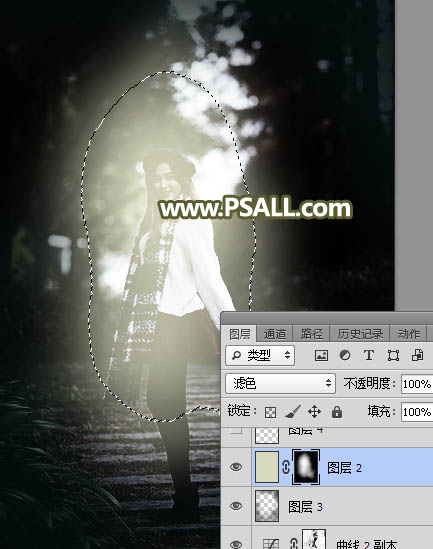Click the 图层 2 color fill thumbnail
433x549 pixels.
coord(267,467)
